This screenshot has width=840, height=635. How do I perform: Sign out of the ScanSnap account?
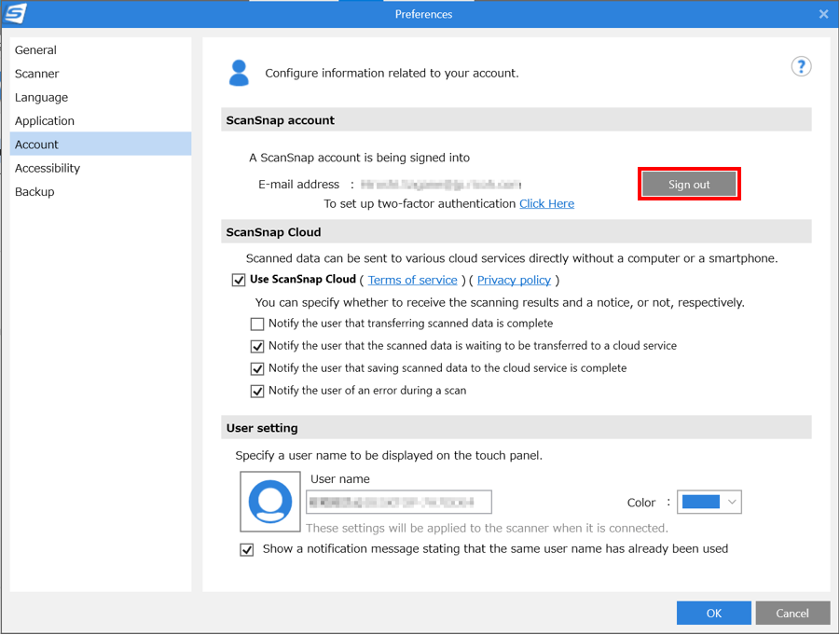click(689, 185)
